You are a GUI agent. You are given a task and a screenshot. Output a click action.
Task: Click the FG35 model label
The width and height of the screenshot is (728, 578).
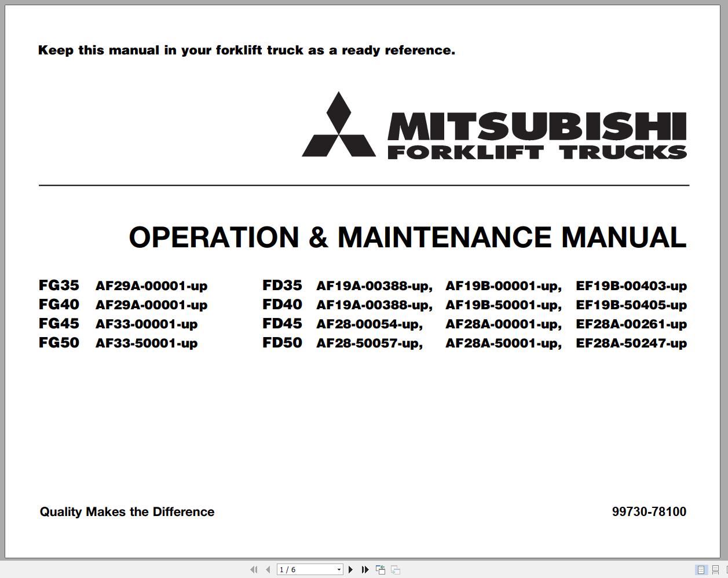[x=59, y=286]
